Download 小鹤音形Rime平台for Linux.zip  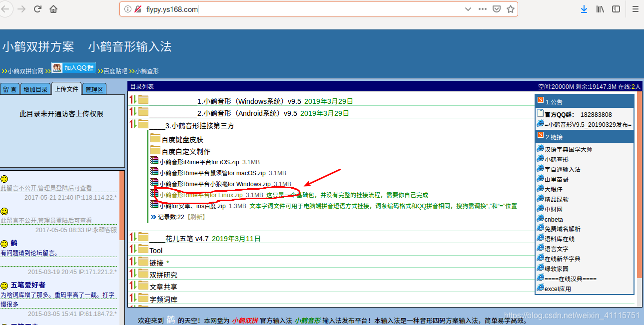(201, 195)
